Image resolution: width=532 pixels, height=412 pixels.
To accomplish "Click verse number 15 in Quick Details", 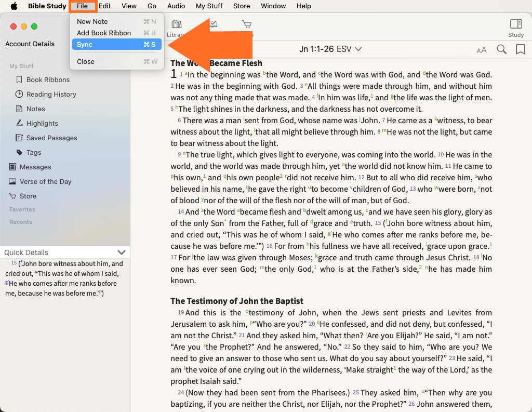I will 14,263.
